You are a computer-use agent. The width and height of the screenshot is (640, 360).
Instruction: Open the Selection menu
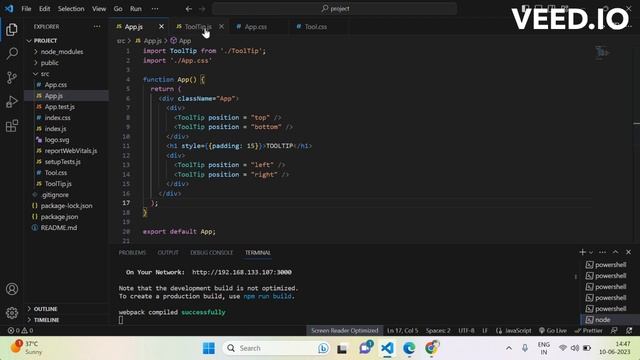(71, 9)
